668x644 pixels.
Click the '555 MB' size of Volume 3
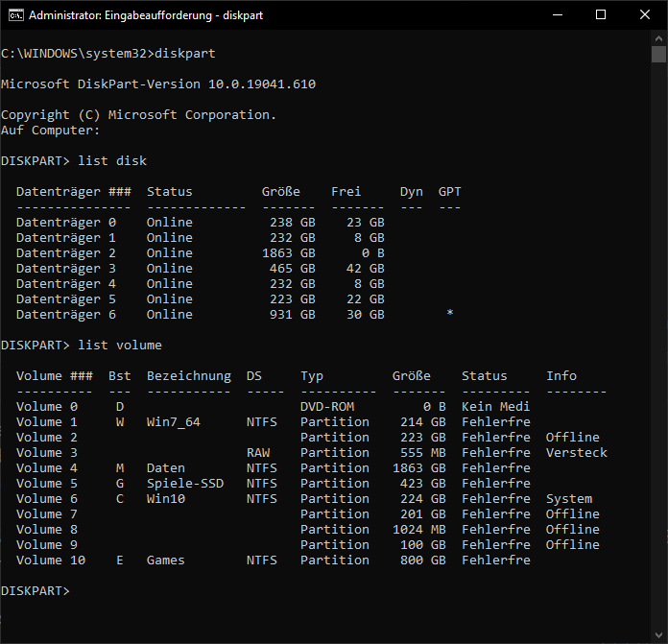pyautogui.click(x=423, y=452)
